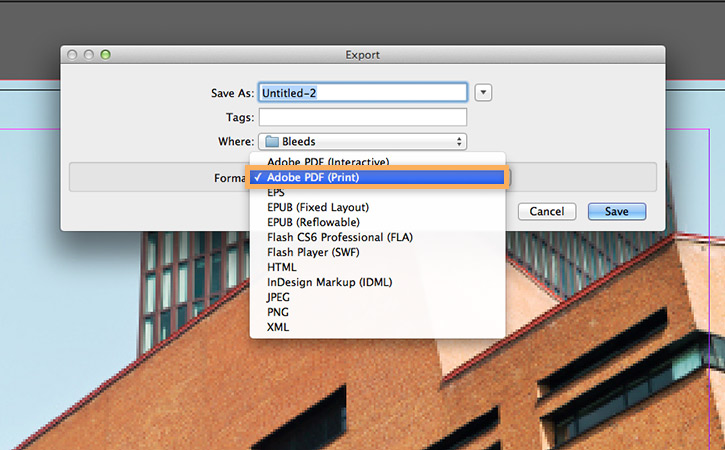The width and height of the screenshot is (725, 450).
Task: Pick EPUB (Fixed Layout) format
Action: 377,207
